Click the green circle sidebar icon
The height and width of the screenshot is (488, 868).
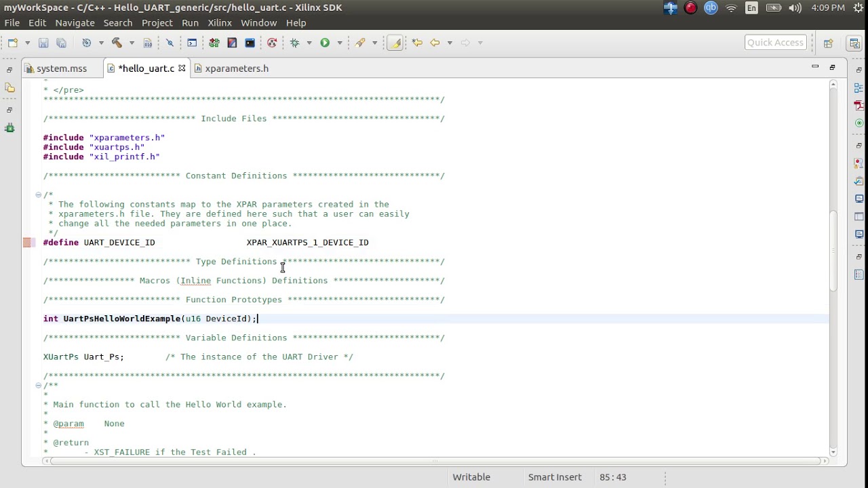coord(859,123)
